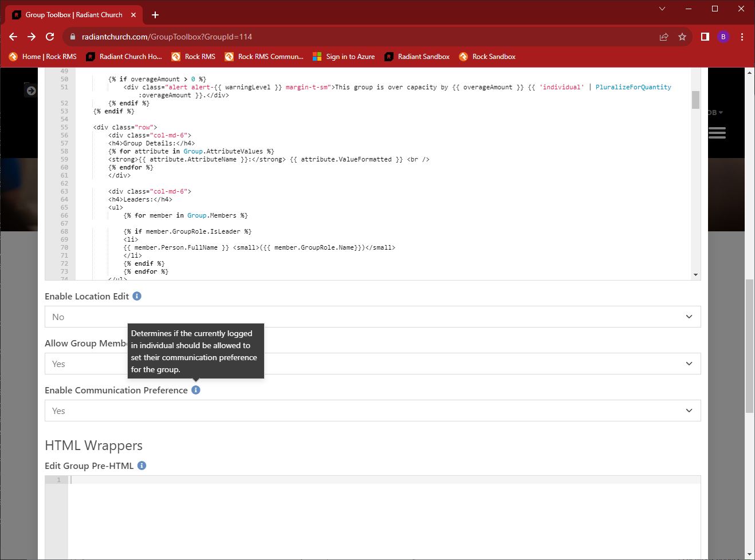Click the page scrollbar thumb
The height and width of the screenshot is (560, 755).
pyautogui.click(x=749, y=345)
